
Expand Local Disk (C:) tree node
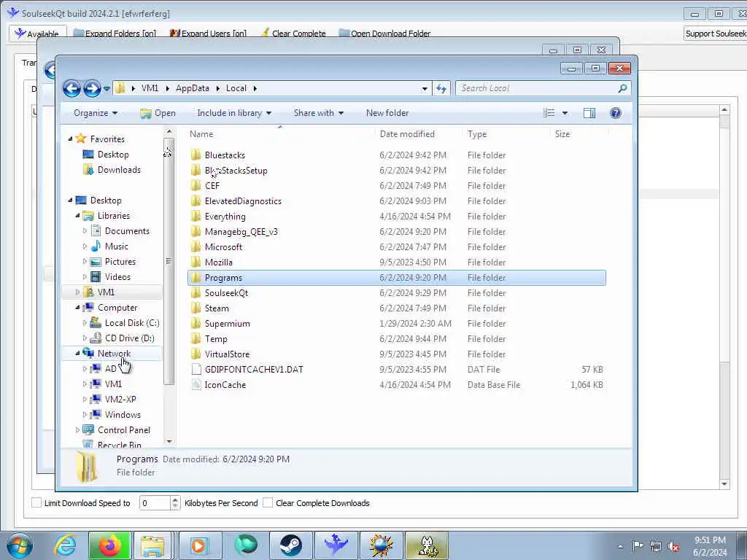[x=85, y=322]
